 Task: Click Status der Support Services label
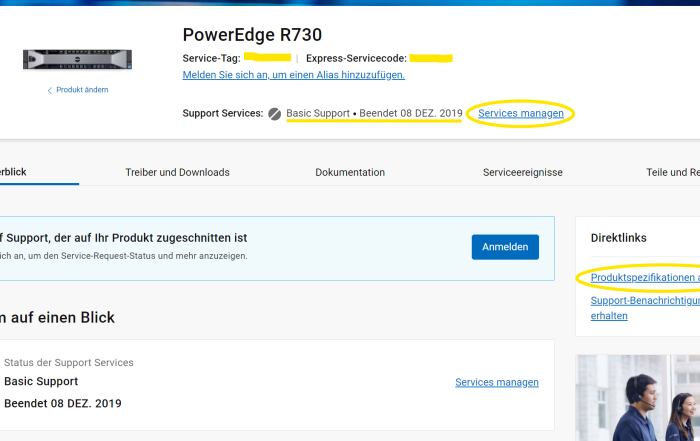69,362
